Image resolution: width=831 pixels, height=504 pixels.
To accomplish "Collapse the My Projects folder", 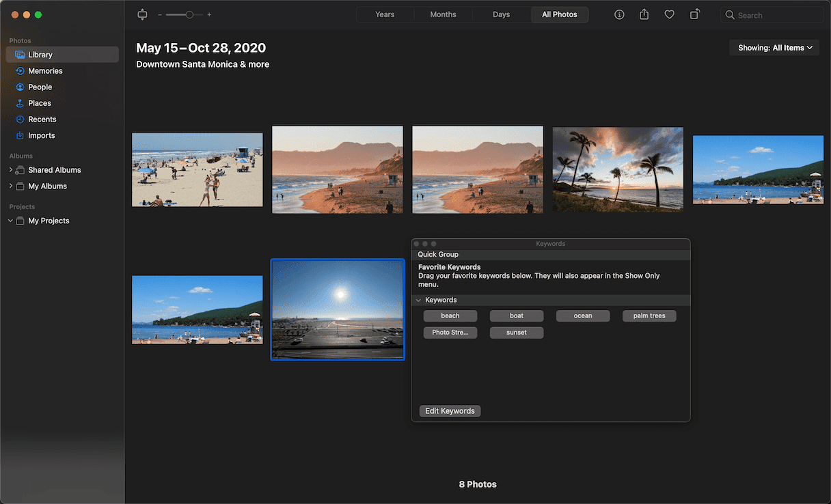I will [x=11, y=221].
